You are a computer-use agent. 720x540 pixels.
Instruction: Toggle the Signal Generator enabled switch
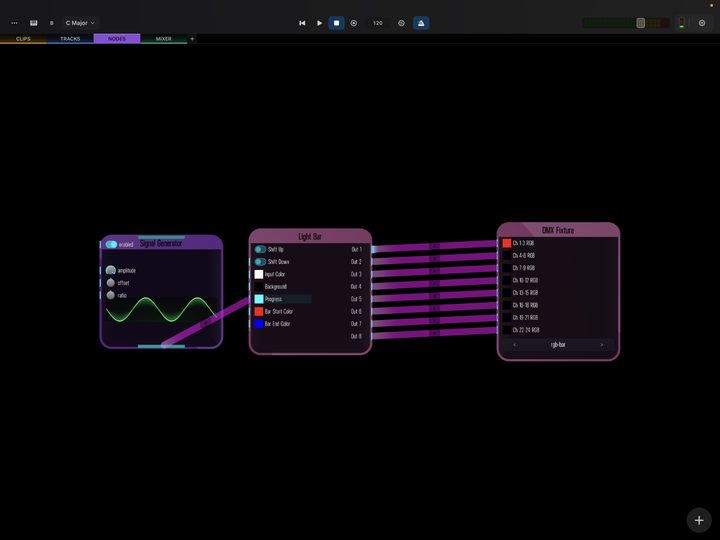coord(112,244)
